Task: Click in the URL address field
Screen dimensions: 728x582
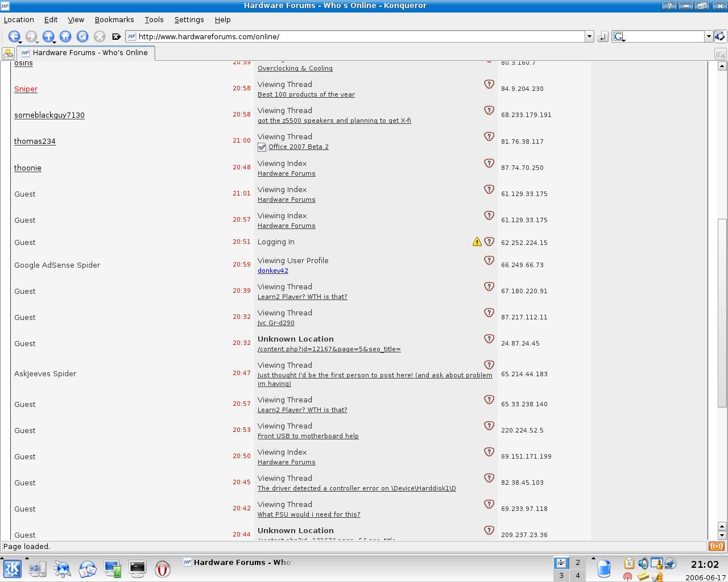Action: pos(358,36)
